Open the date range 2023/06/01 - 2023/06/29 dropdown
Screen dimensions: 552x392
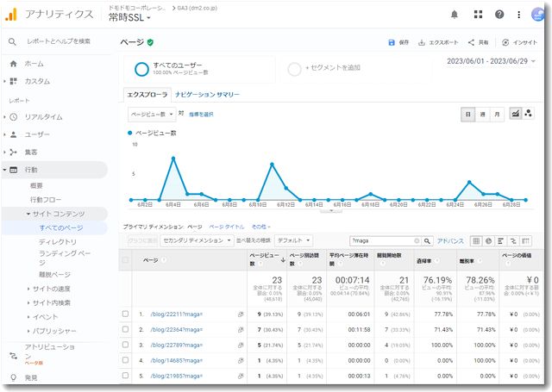click(x=491, y=61)
